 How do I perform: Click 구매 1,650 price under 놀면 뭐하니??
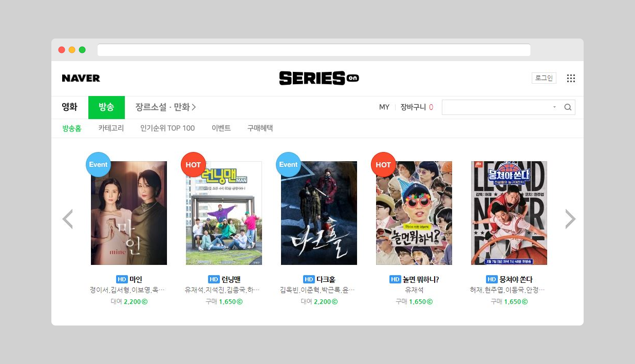click(414, 301)
